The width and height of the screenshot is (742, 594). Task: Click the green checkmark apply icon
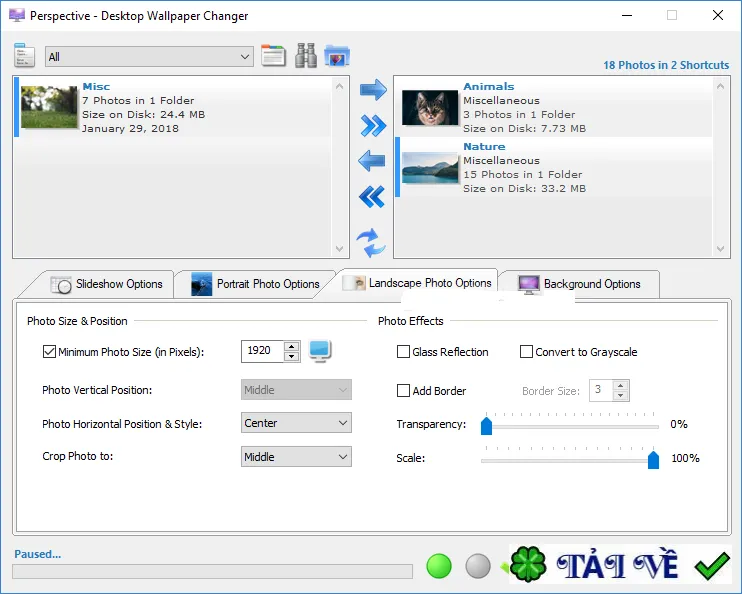click(711, 566)
